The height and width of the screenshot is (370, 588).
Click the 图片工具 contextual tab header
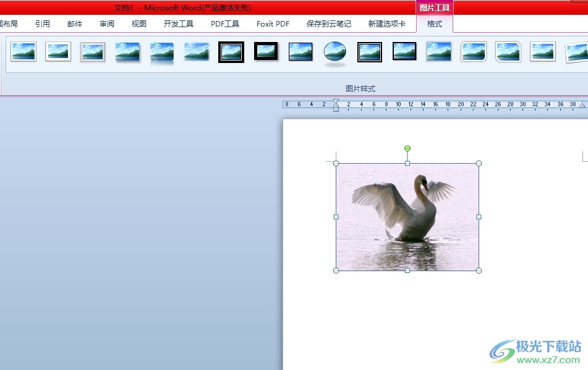pyautogui.click(x=435, y=7)
